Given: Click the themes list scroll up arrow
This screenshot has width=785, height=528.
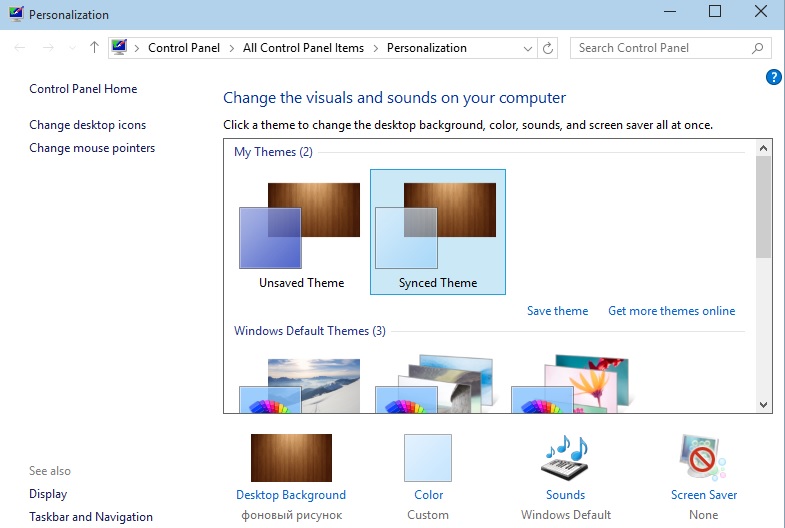Looking at the screenshot, I should (x=763, y=148).
